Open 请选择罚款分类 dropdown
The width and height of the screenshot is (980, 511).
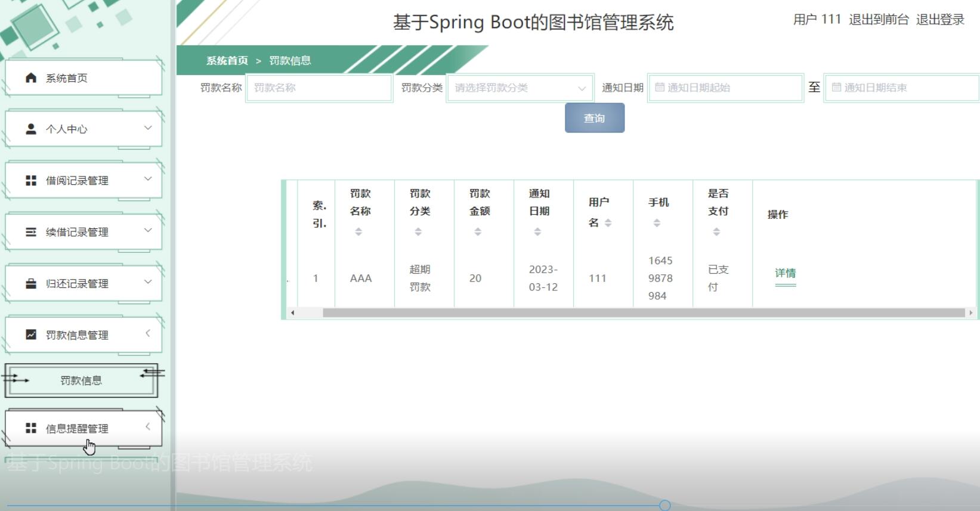point(520,88)
